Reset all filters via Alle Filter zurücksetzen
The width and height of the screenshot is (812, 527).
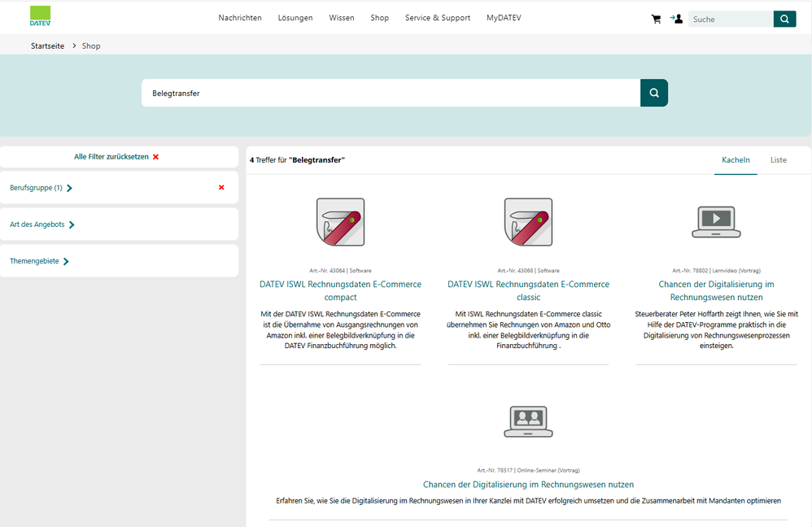116,157
